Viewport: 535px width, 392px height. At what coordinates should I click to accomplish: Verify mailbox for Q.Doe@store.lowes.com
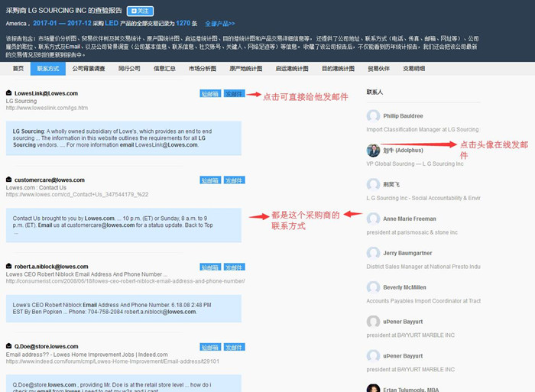(210, 348)
